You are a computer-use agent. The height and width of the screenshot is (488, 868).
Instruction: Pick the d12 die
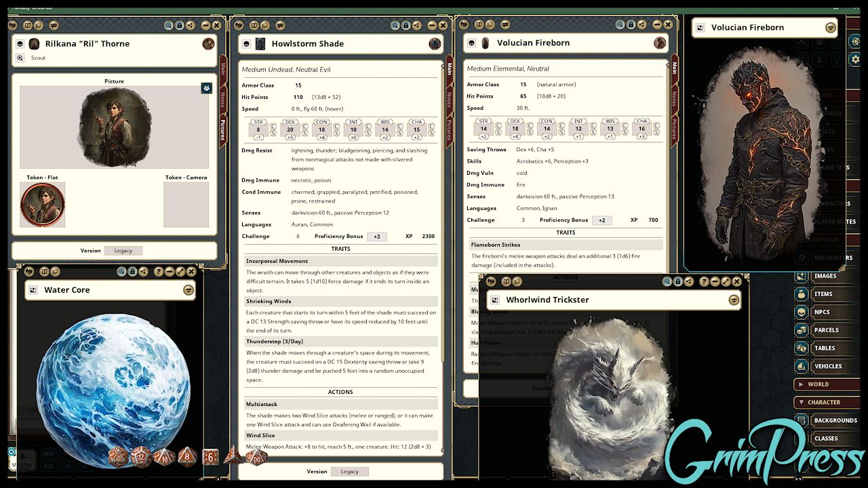(140, 456)
